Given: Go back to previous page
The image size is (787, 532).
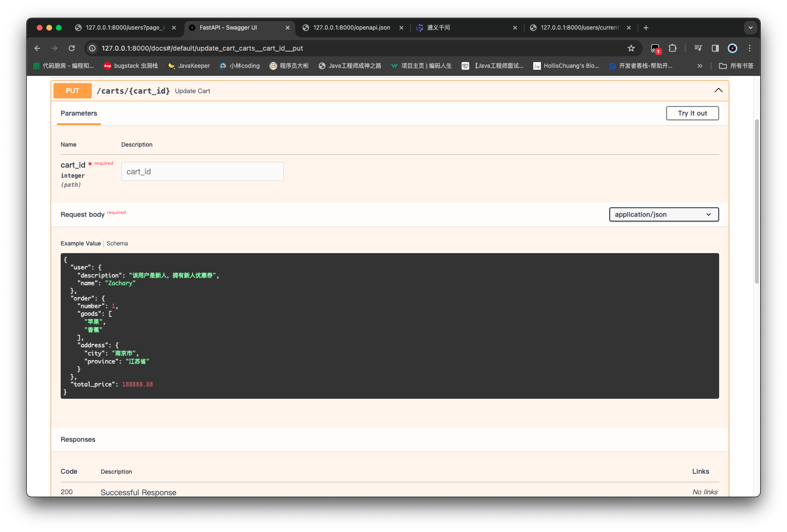Looking at the screenshot, I should (x=37, y=48).
